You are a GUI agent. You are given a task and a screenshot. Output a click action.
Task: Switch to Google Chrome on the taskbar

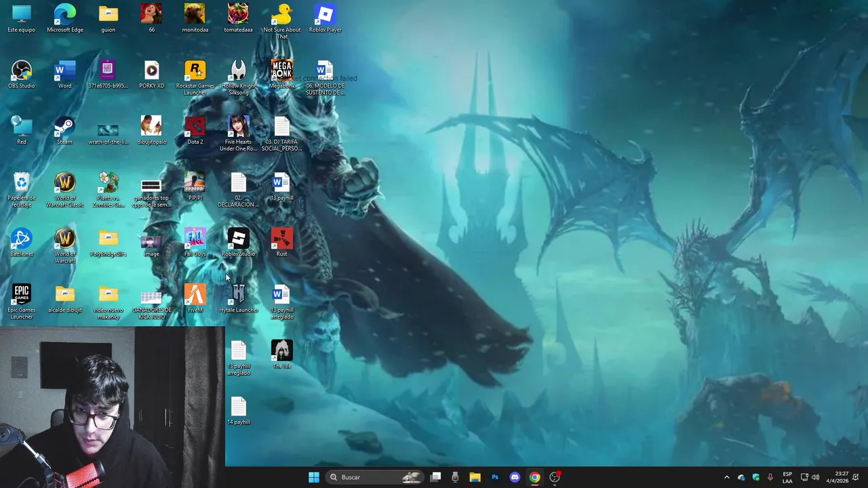(x=534, y=477)
